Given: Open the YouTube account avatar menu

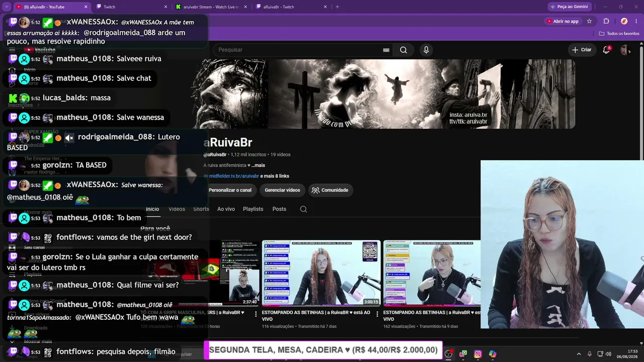Looking at the screenshot, I should (x=624, y=50).
